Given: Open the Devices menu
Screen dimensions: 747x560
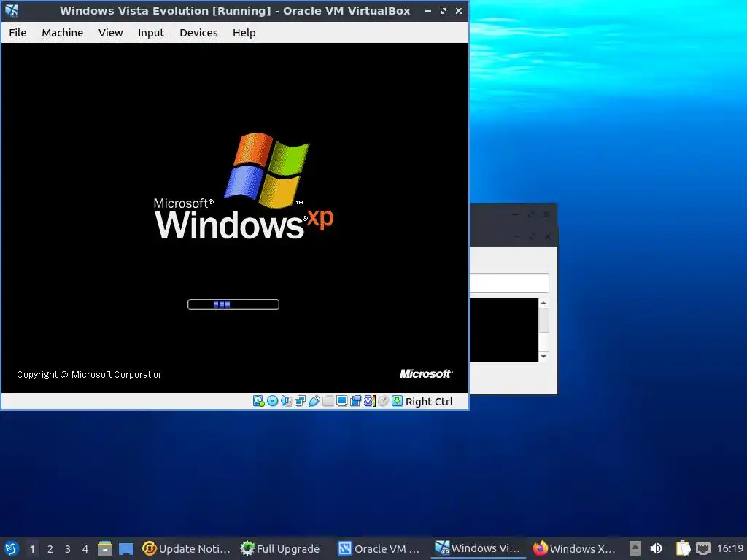Looking at the screenshot, I should pos(198,33).
